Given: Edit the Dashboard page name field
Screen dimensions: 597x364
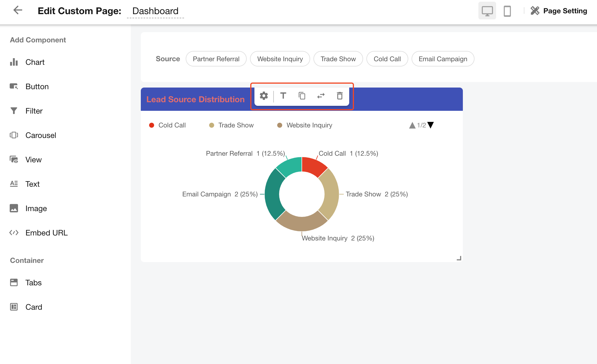Looking at the screenshot, I should coord(155,11).
